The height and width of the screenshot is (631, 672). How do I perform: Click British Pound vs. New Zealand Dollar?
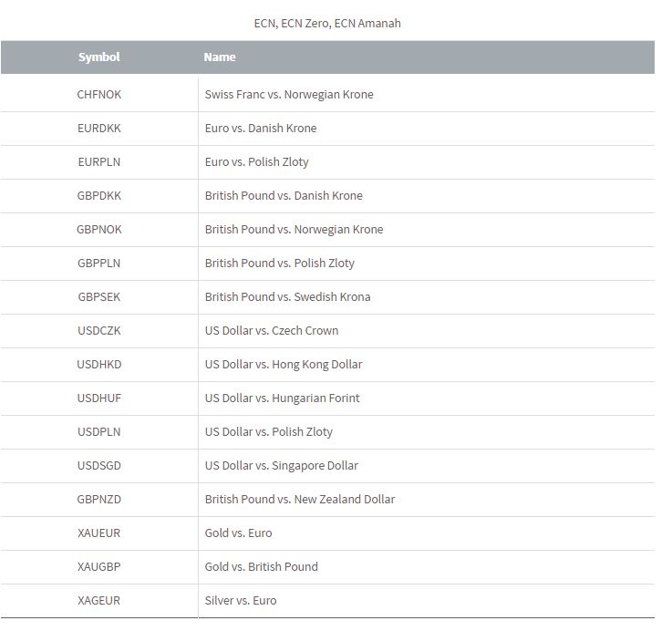point(299,499)
